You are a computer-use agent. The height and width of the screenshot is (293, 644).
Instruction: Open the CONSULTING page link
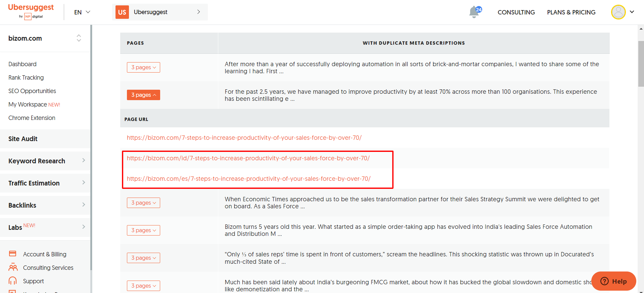516,12
